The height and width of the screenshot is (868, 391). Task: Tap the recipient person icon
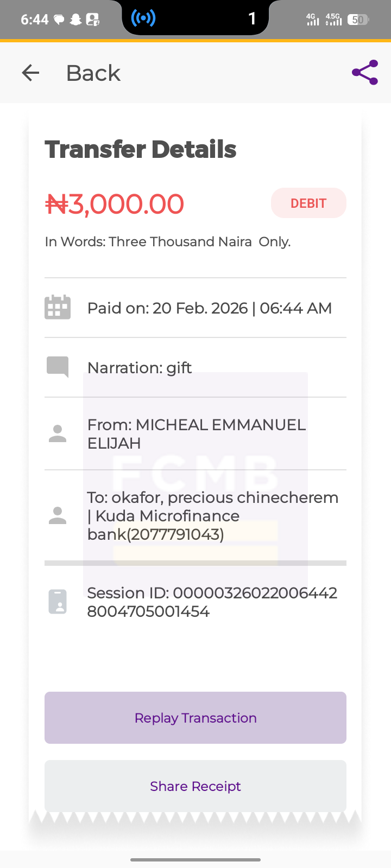click(x=58, y=515)
